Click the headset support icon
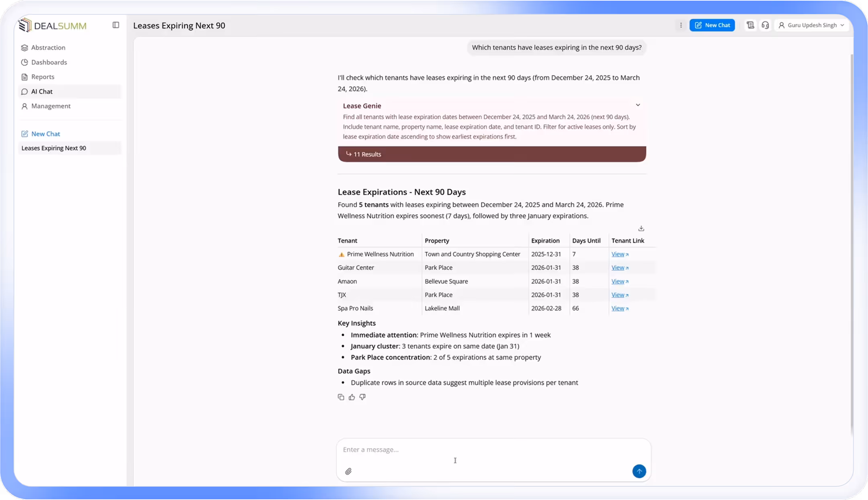 coord(765,25)
